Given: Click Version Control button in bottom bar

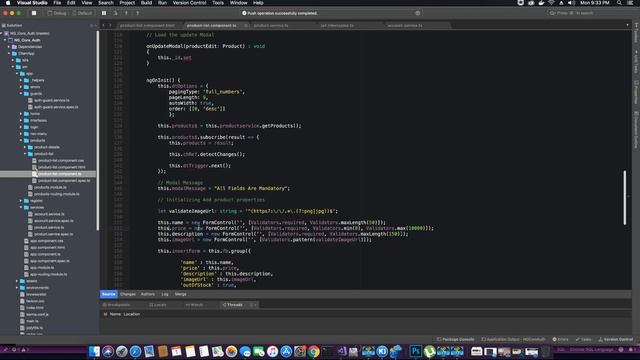Looking at the screenshot, I should pos(616,340).
